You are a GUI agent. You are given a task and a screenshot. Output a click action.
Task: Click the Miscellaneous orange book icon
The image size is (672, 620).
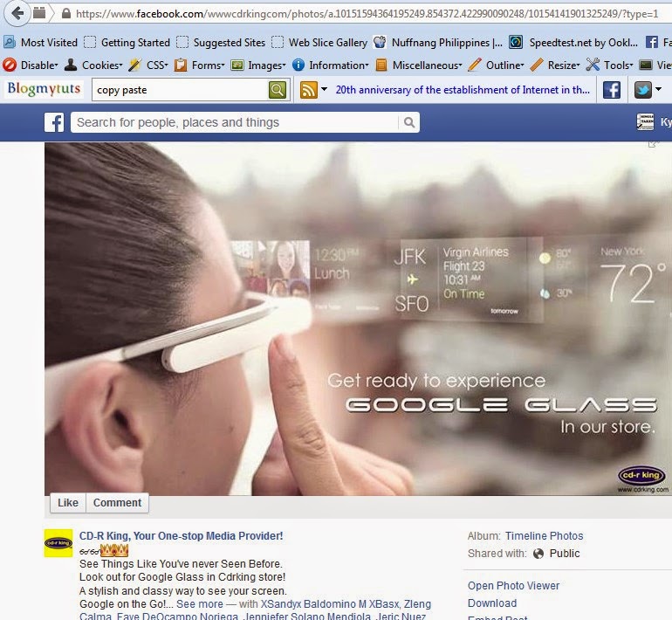click(381, 65)
